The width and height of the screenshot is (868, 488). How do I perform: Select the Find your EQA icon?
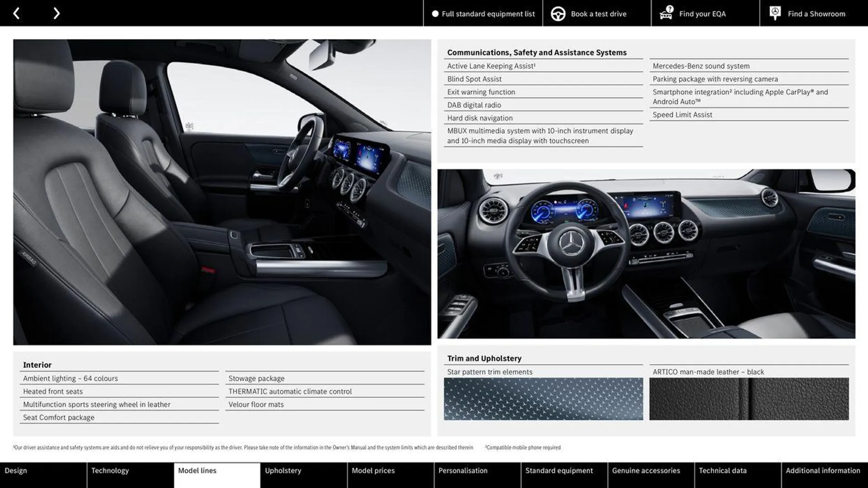[x=666, y=13]
